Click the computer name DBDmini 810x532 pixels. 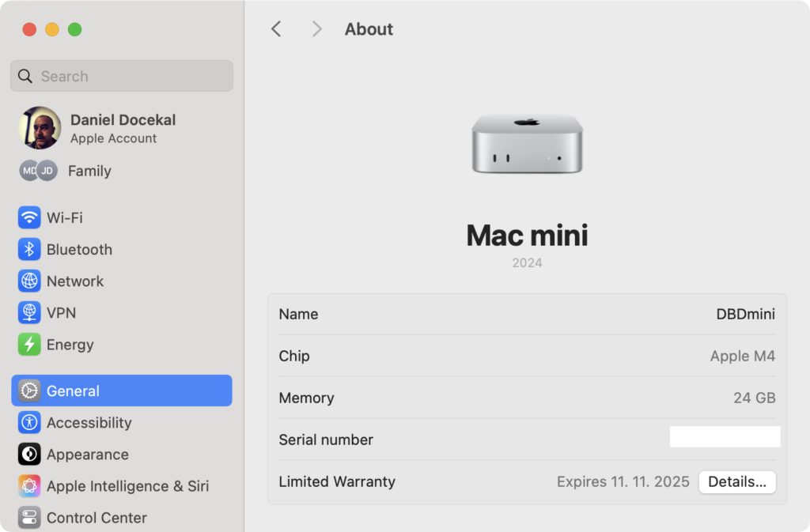click(x=745, y=315)
